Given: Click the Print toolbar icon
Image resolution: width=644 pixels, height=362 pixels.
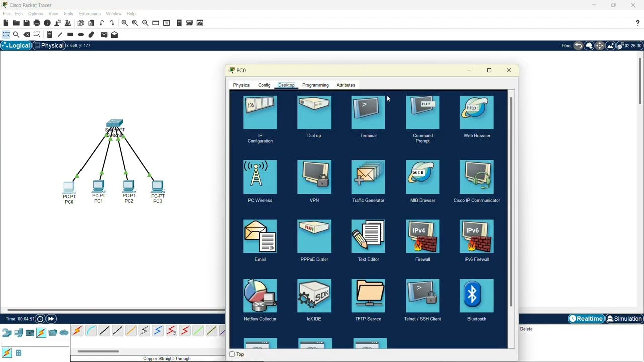Looking at the screenshot, I should [37, 23].
